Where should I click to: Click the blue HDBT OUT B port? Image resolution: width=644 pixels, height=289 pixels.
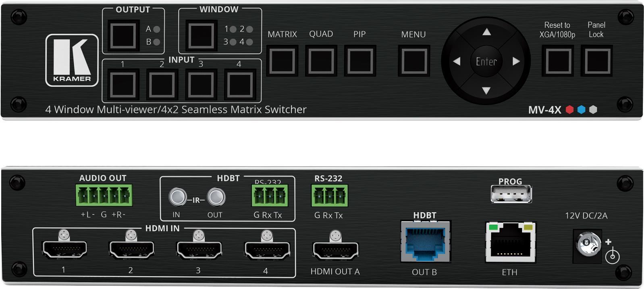425,242
